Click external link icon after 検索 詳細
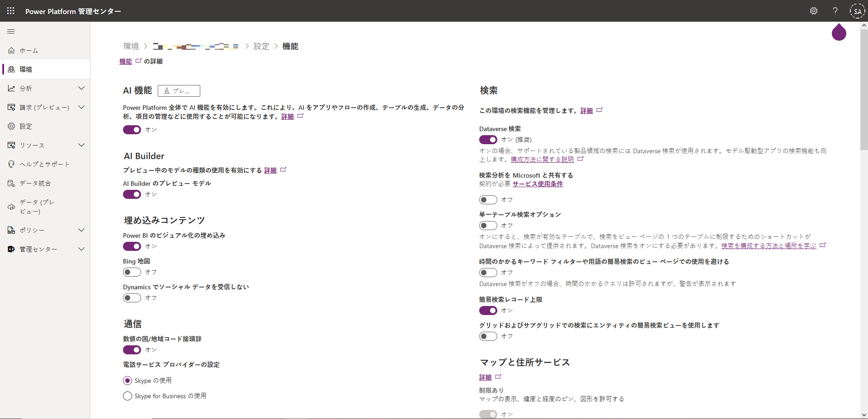 point(599,110)
